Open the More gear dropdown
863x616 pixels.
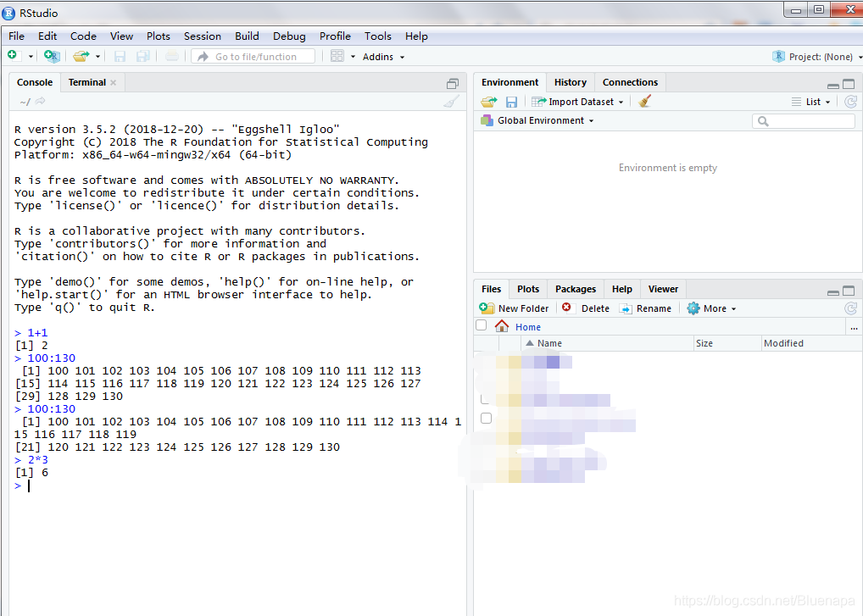point(711,308)
